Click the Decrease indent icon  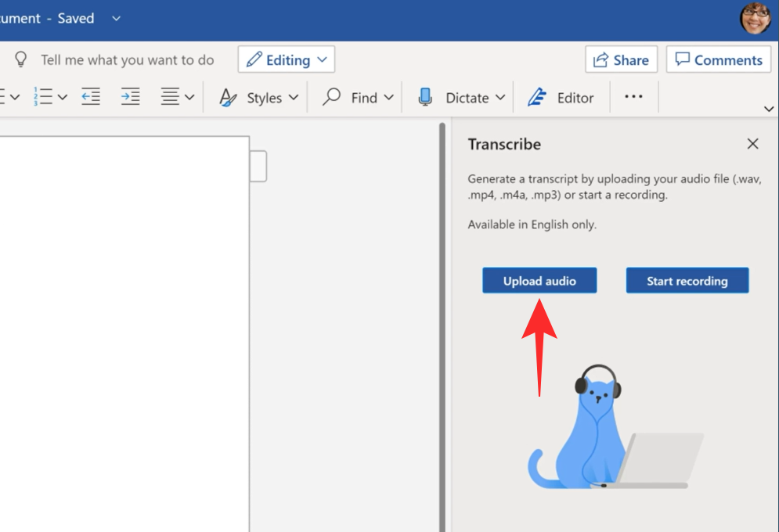91,97
